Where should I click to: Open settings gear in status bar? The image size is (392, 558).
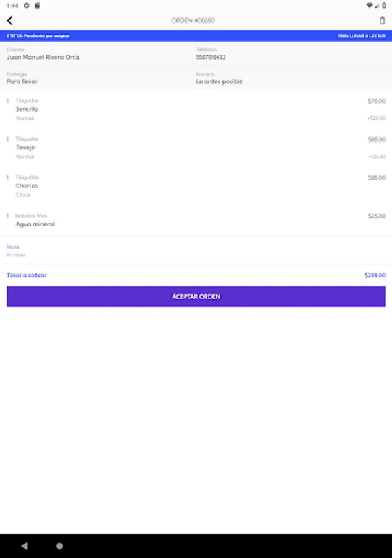coord(27,5)
